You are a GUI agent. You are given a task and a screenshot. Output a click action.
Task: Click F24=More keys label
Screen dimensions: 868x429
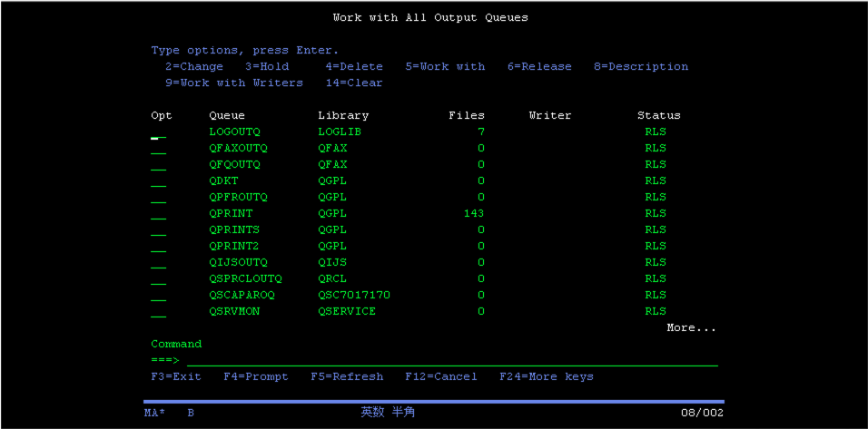pos(547,376)
